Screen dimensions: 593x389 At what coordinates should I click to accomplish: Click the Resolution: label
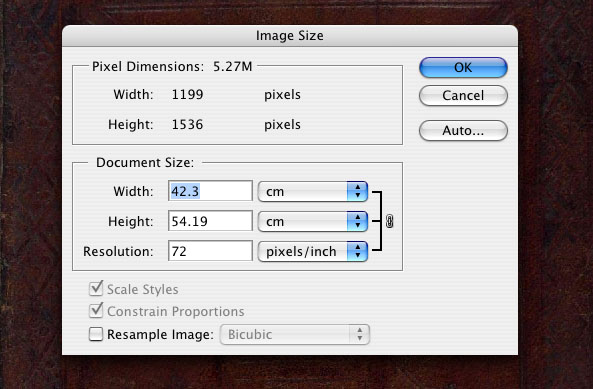tap(118, 251)
